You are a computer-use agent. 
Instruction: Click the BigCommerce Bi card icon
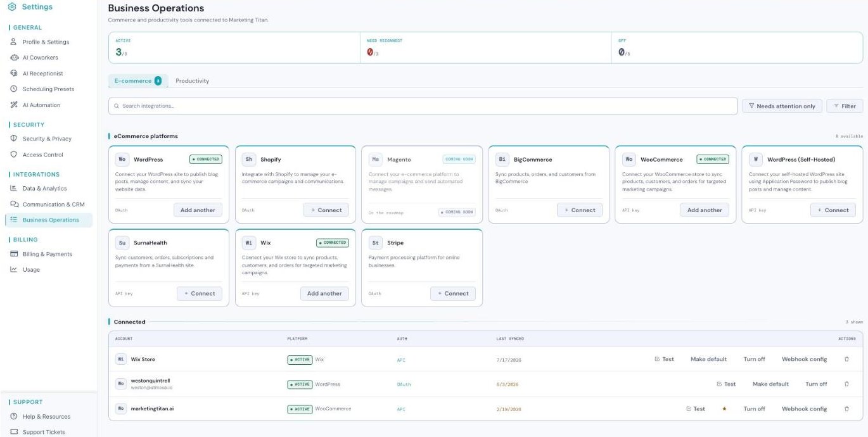point(502,160)
